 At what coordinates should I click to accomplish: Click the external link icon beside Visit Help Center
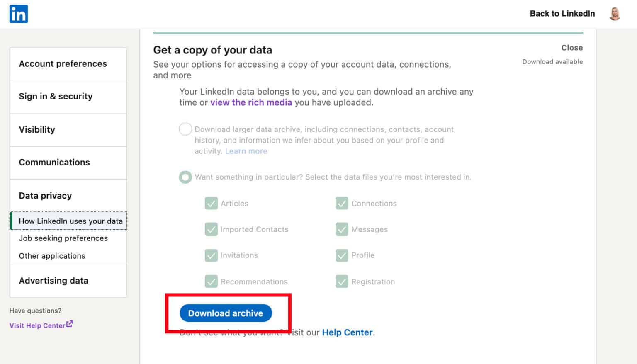coord(69,323)
